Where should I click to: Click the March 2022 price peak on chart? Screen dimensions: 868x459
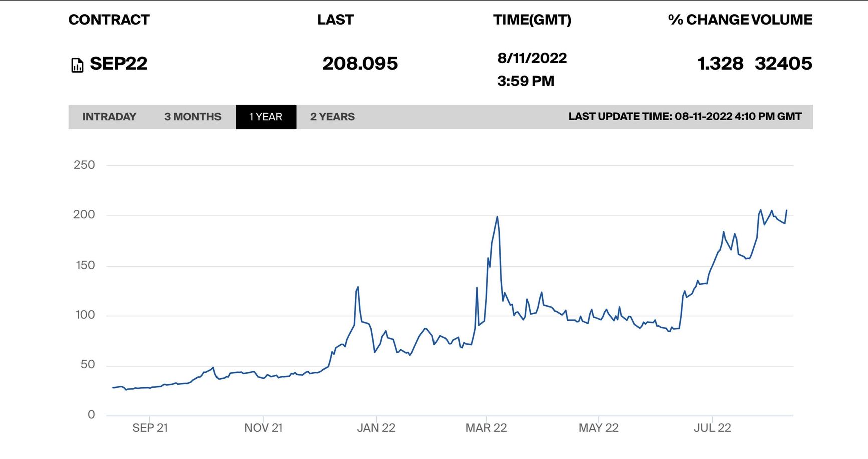pyautogui.click(x=497, y=217)
